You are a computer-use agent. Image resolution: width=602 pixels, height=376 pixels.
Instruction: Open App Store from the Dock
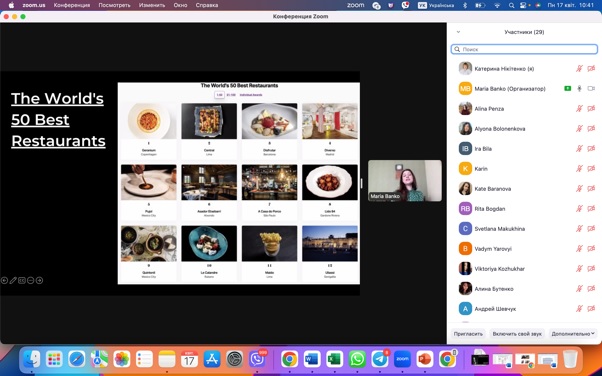coord(212,359)
